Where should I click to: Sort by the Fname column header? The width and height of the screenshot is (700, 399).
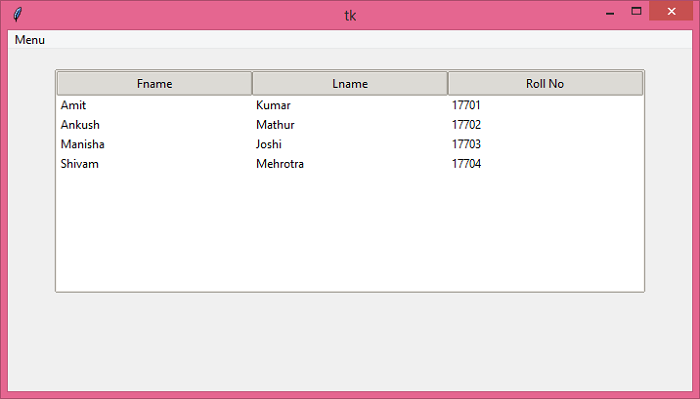tap(154, 83)
